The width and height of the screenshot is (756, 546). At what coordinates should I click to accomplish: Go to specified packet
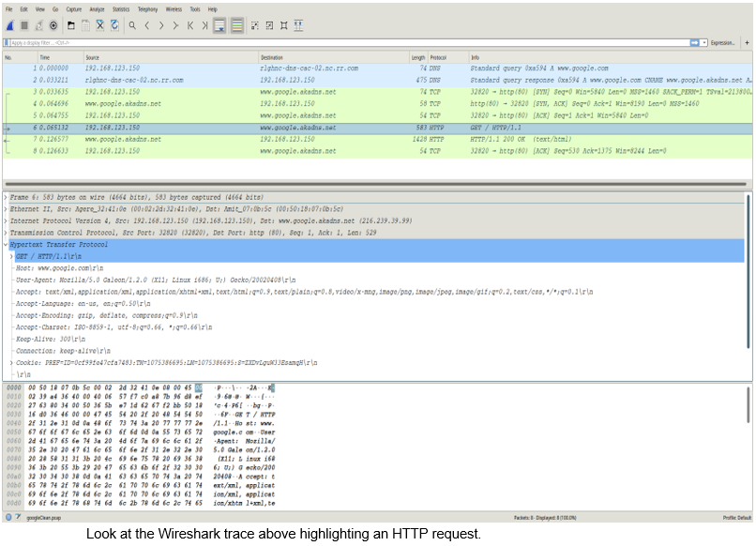click(175, 25)
